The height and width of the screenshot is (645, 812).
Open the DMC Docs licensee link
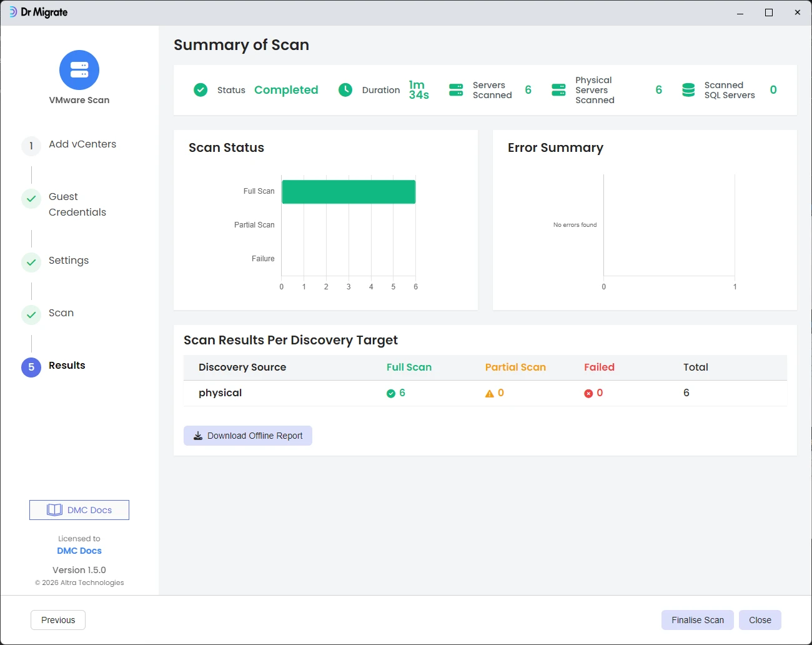(79, 551)
